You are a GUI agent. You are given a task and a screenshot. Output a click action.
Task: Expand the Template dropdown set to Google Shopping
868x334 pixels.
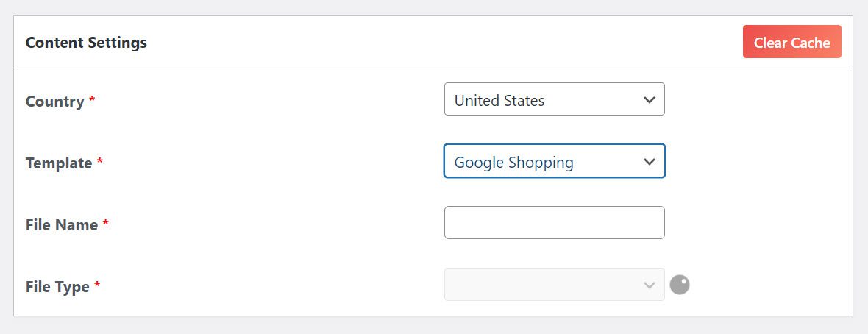coord(554,161)
